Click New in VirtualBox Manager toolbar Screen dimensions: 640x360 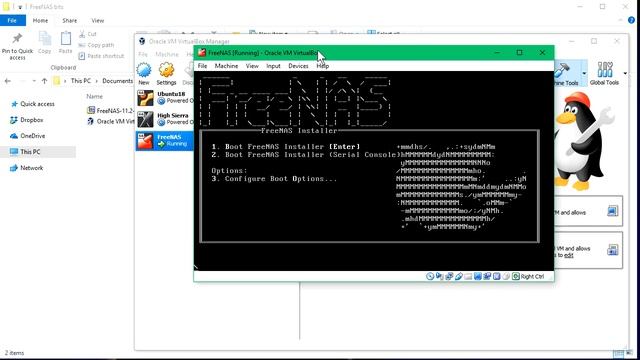pos(144,74)
